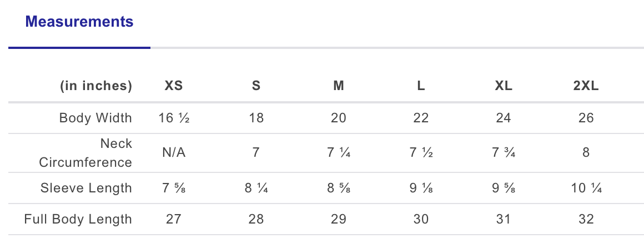Click the L sleeve length value 9 ⅛
The image size is (644, 248).
pyautogui.click(x=421, y=188)
